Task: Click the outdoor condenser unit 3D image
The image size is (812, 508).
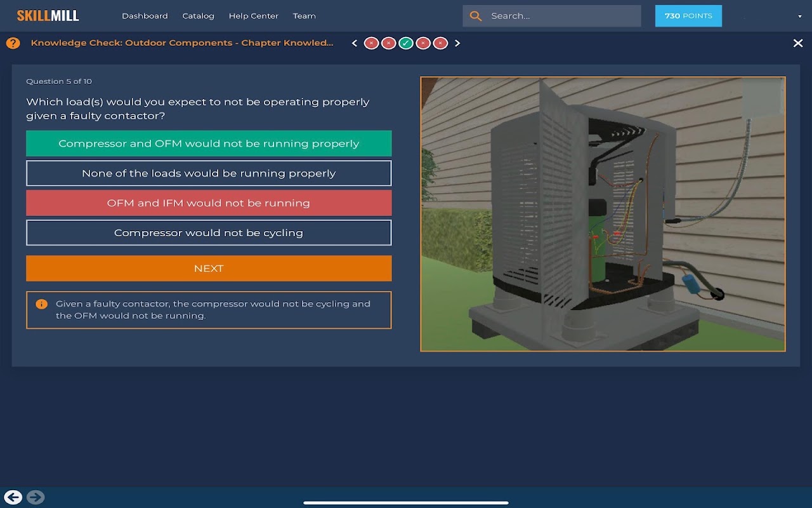Action: pyautogui.click(x=603, y=214)
